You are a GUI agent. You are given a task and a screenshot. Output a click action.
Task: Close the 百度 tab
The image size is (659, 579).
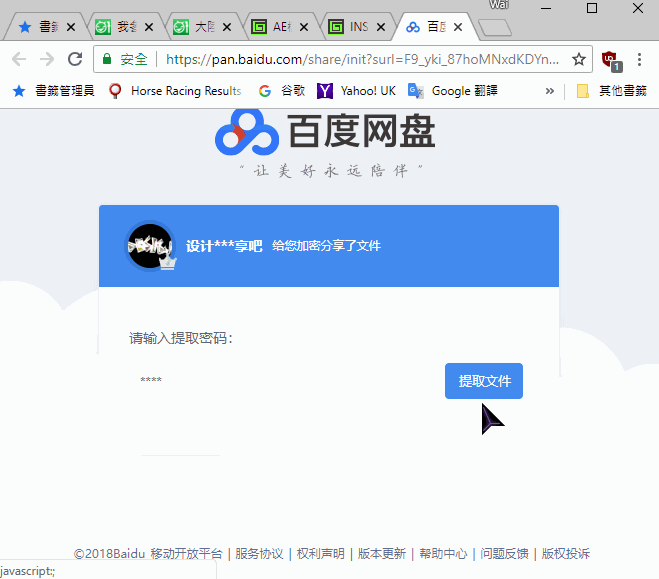point(458,27)
